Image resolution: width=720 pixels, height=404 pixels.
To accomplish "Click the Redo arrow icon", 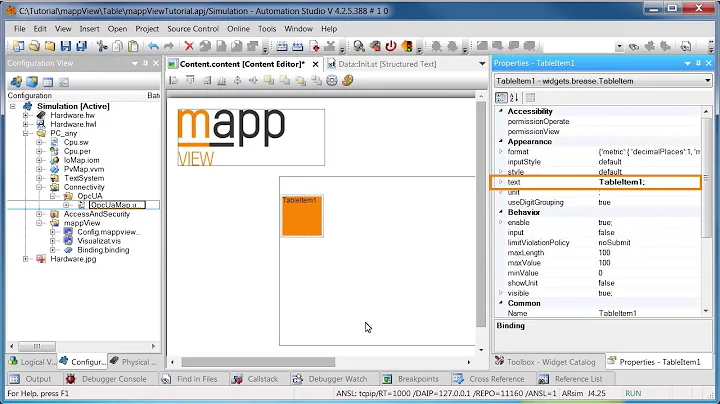I will [169, 46].
